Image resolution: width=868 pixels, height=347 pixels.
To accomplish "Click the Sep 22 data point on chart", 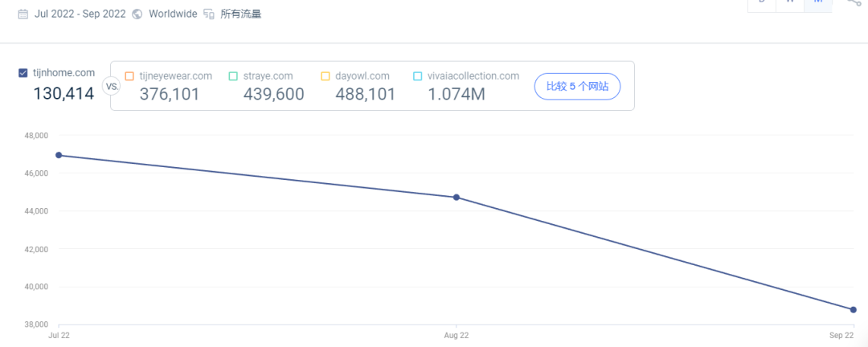I will point(854,309).
